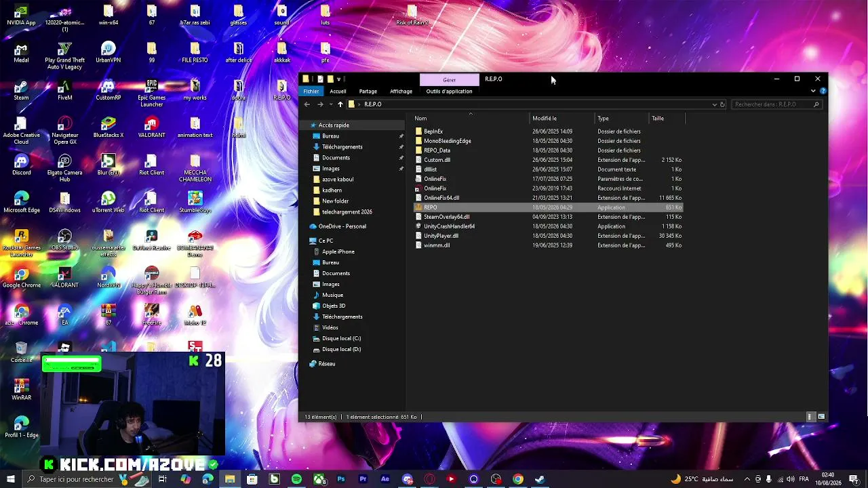Open the Quick Access Toolbar customize dropdown
This screenshot has height=488, width=868.
(338, 79)
